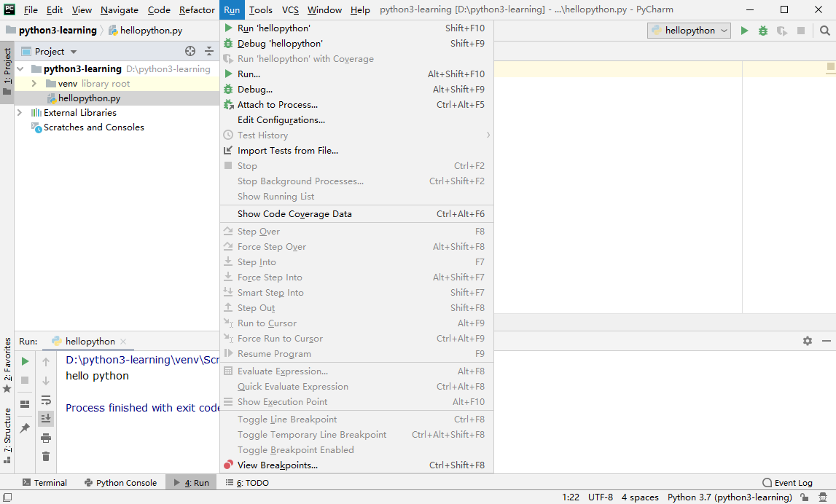Image resolution: width=836 pixels, height=504 pixels.
Task: Open the Terminal tool window
Action: (44, 483)
